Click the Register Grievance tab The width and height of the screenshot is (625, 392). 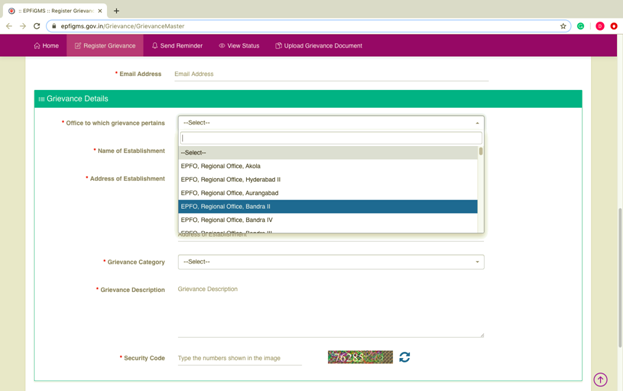coord(105,46)
